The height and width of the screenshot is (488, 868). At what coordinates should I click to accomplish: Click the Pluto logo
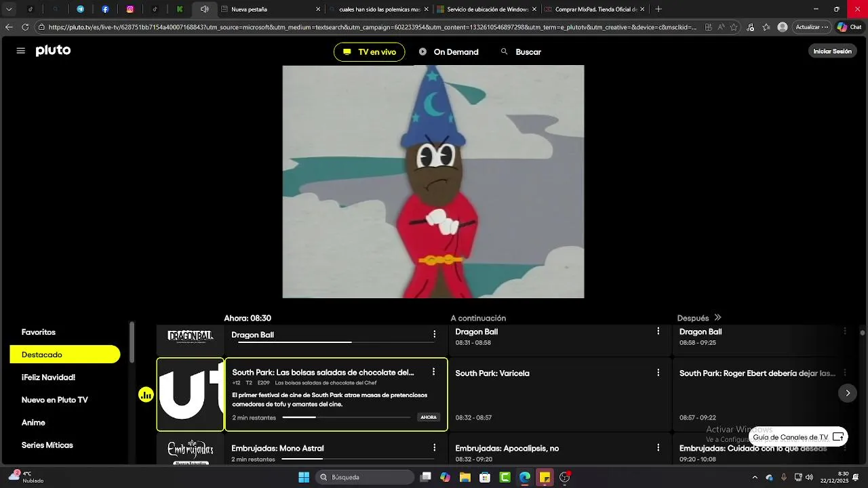coord(53,51)
